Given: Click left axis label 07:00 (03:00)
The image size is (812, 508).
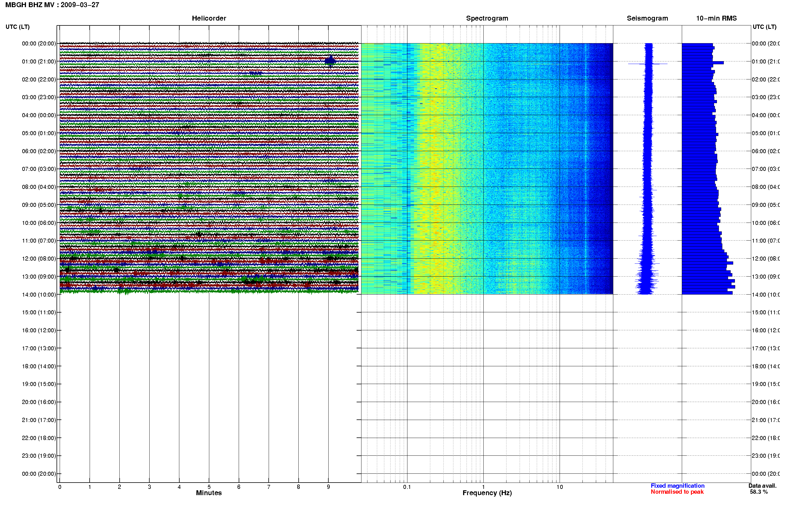Looking at the screenshot, I should tap(39, 169).
